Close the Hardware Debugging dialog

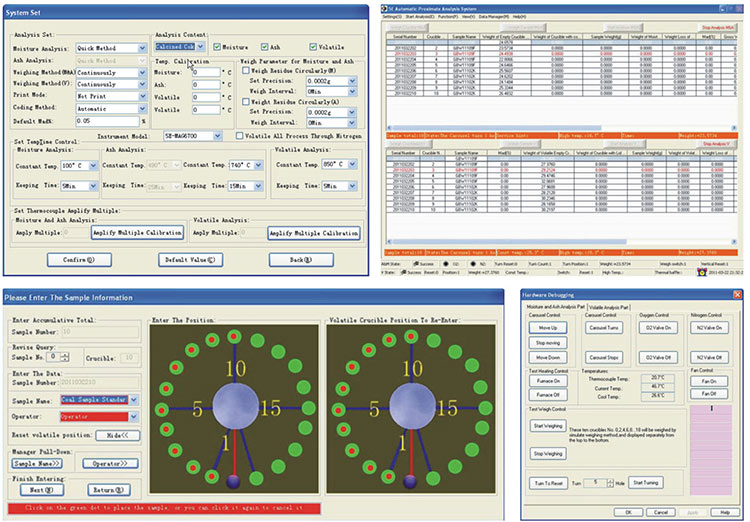(x=737, y=295)
